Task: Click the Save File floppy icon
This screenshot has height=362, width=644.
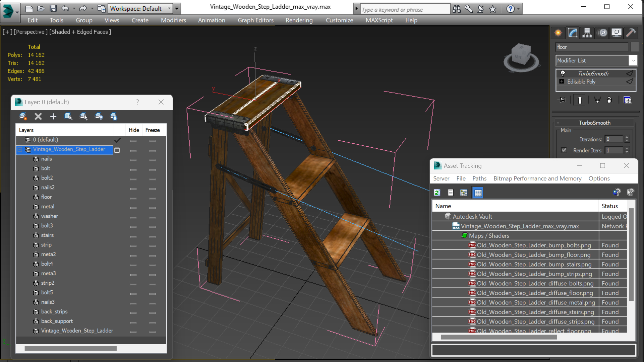Action: [x=53, y=8]
